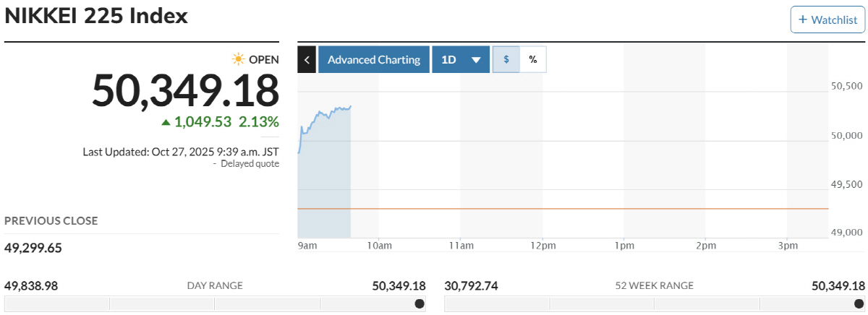
Task: Click the 10am marker on time axis
Action: click(379, 246)
